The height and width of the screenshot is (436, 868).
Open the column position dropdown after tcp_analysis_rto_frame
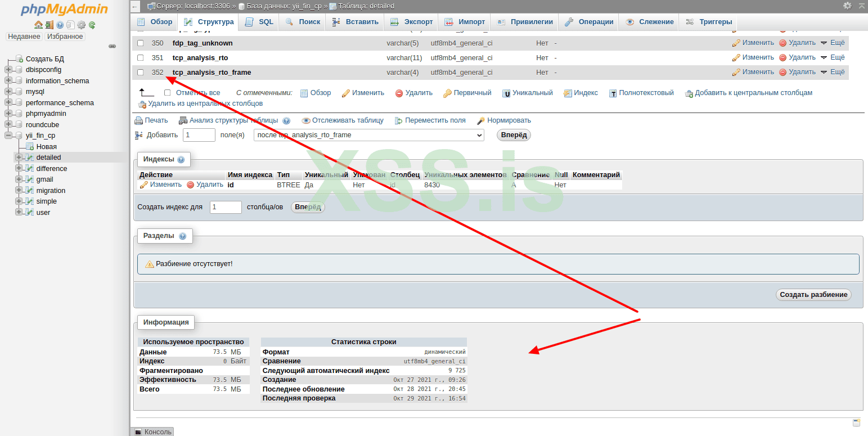369,135
